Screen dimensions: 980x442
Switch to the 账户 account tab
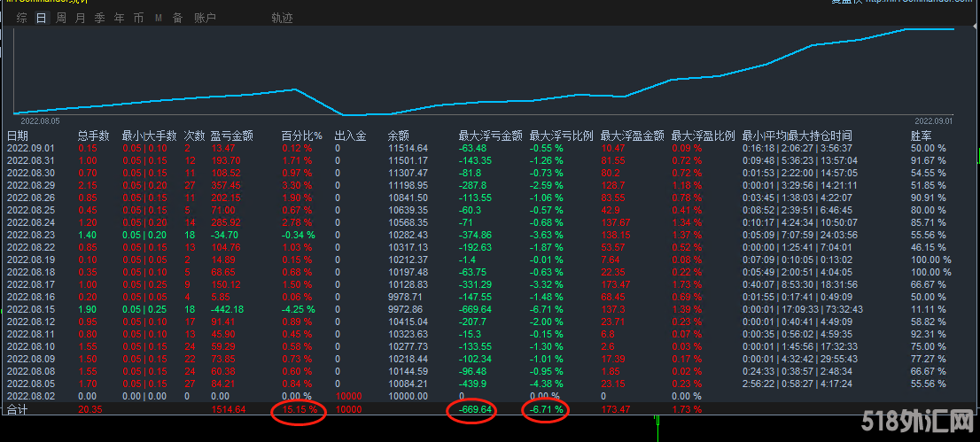(205, 18)
